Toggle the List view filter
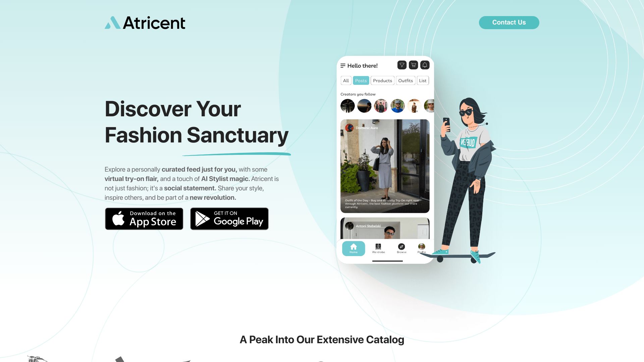644x362 pixels. (422, 80)
